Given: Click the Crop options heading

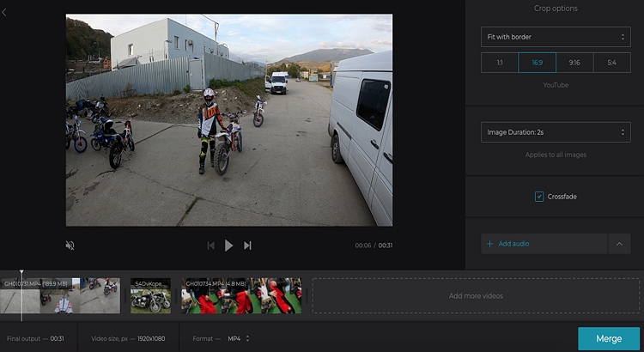Looking at the screenshot, I should tap(556, 9).
